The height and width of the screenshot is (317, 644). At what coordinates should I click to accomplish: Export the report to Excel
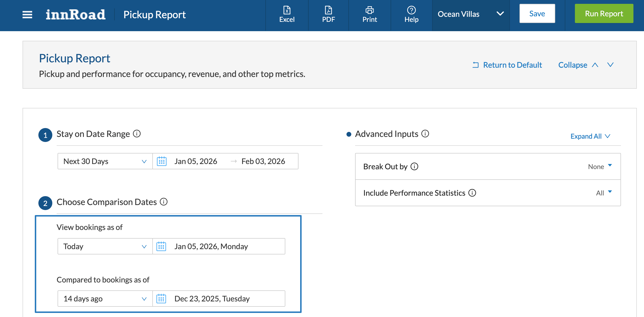coord(287,14)
